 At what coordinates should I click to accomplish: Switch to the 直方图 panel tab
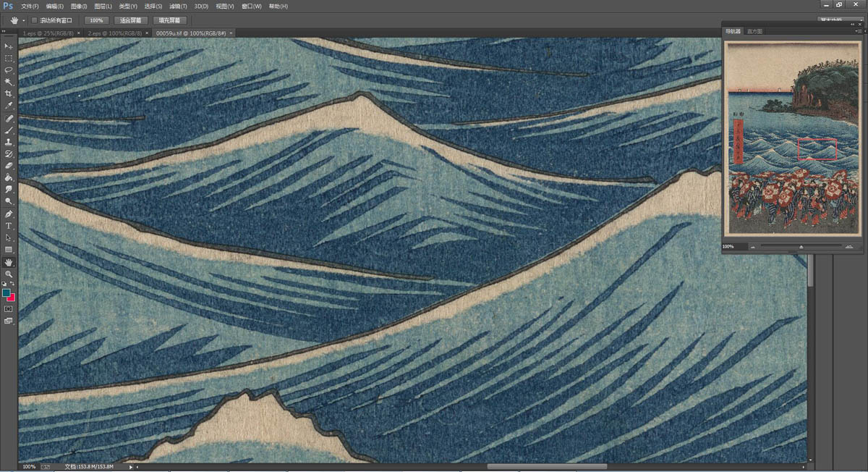[754, 32]
